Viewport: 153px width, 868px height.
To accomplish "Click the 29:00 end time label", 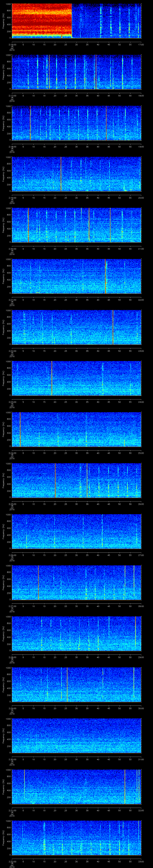I will click(x=141, y=657).
